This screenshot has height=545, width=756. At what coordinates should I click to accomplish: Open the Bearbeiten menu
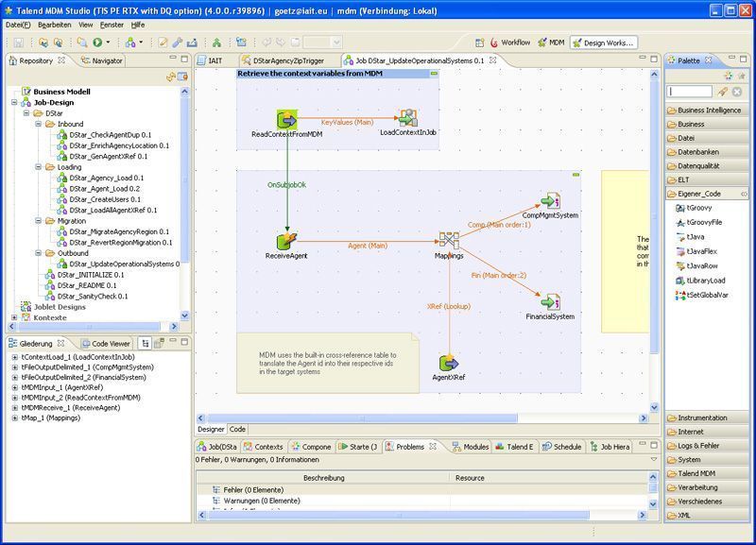click(x=55, y=25)
